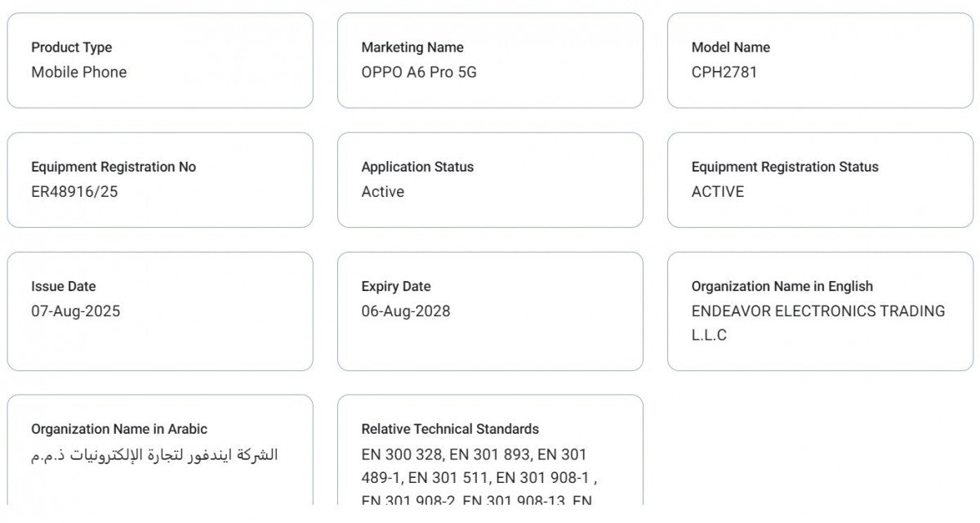Click the Relative Technical Standards label
The image size is (980, 523).
click(450, 429)
